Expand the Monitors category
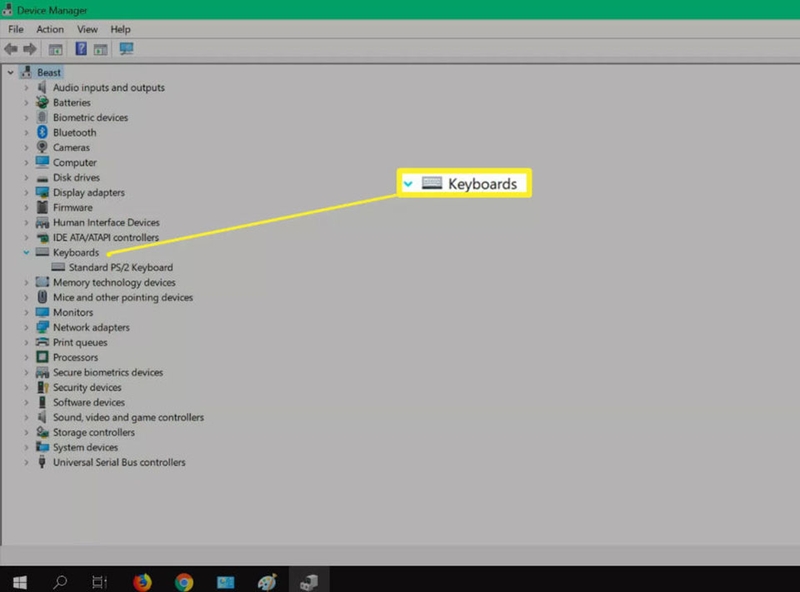This screenshot has height=592, width=800. coord(26,312)
